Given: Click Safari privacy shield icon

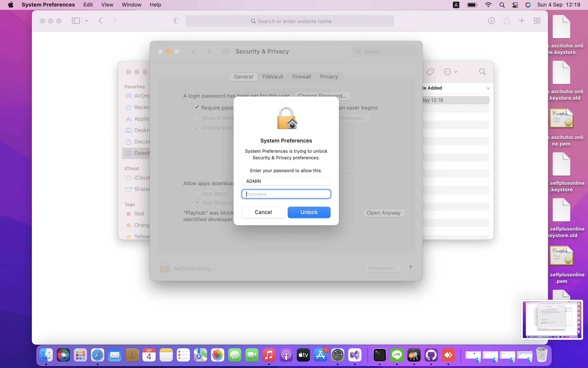Looking at the screenshot, I should [176, 21].
